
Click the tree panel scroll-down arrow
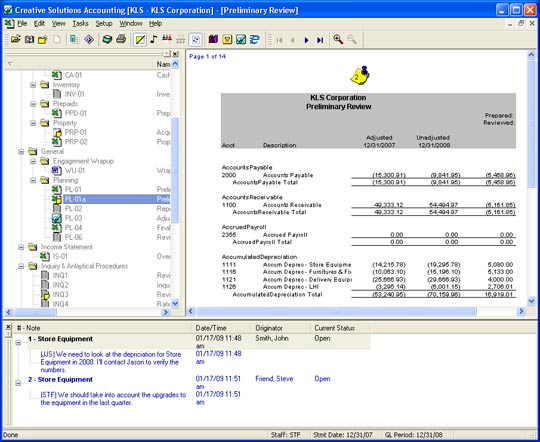[x=175, y=304]
